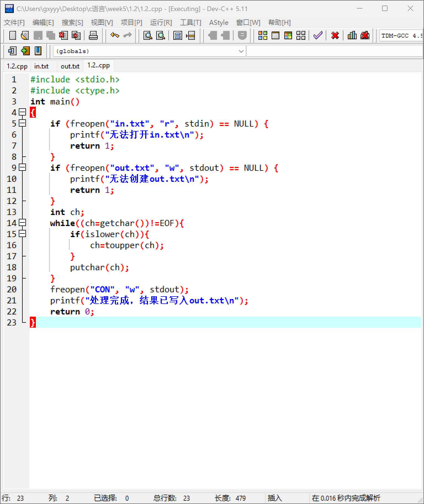Open Profile Analysis bar chart icon
Viewport: 424px width, 504px height.
352,35
